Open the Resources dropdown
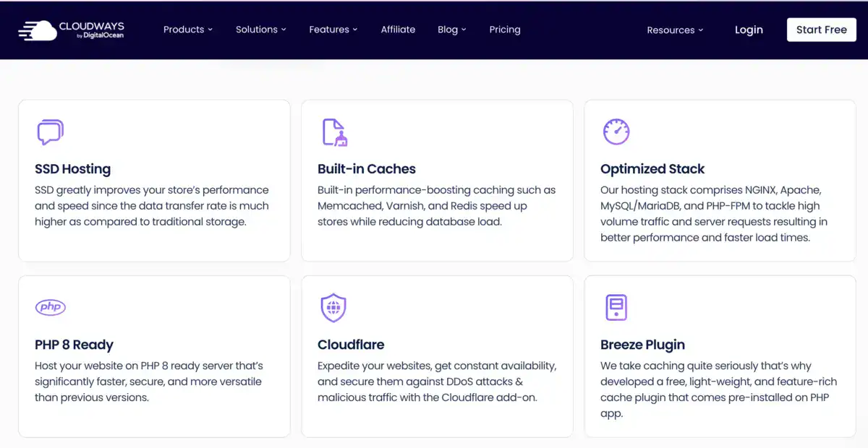Viewport: 868px width, 448px height. [674, 30]
